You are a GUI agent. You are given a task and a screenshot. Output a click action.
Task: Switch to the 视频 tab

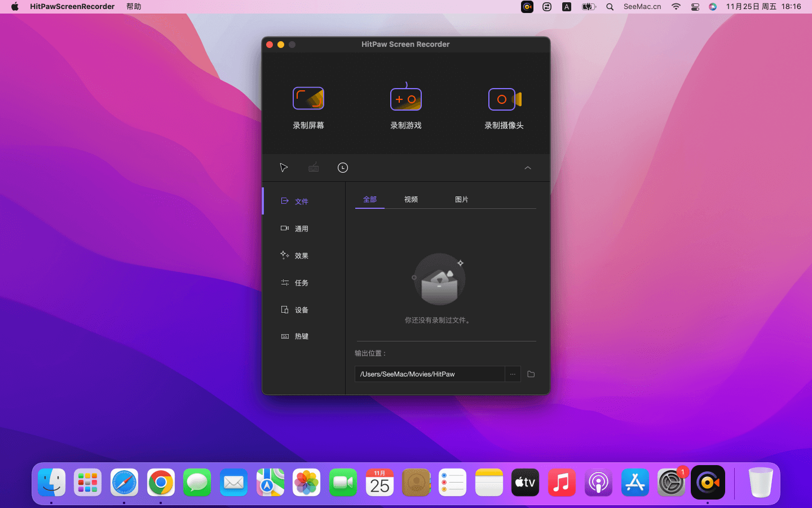[x=411, y=199]
